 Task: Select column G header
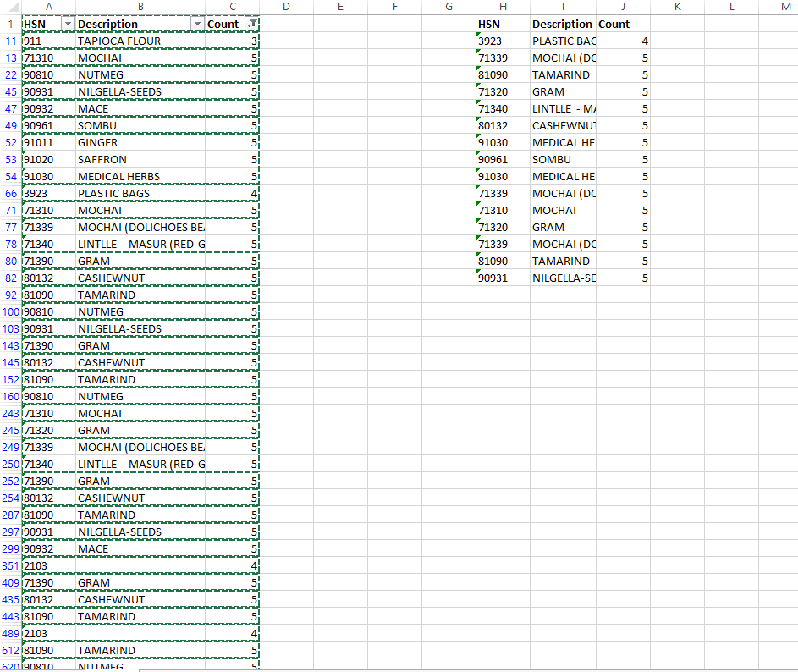[x=449, y=7]
